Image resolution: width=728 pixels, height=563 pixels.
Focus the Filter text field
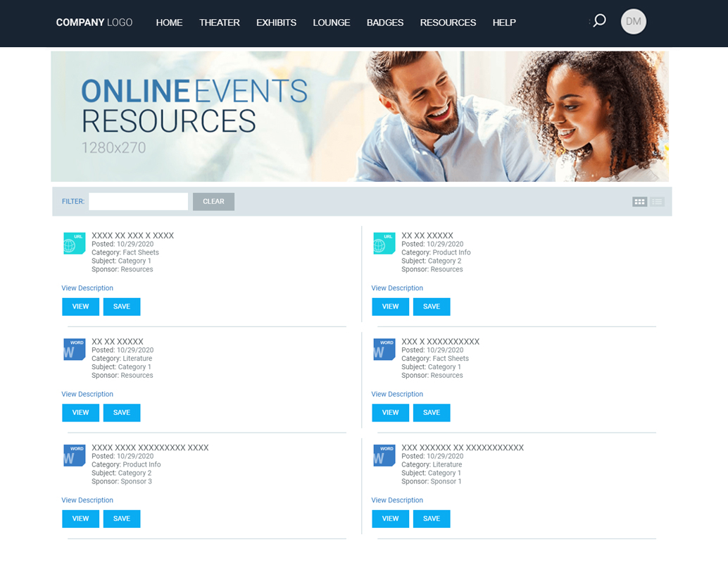tap(139, 202)
